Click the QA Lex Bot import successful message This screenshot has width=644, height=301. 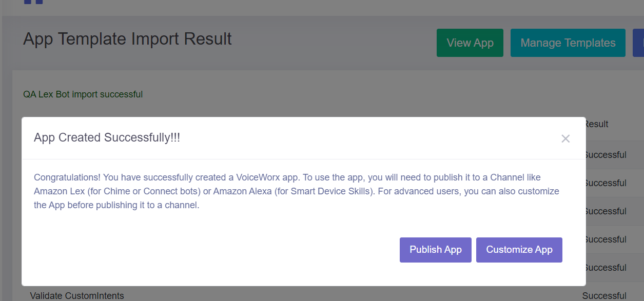83,94
